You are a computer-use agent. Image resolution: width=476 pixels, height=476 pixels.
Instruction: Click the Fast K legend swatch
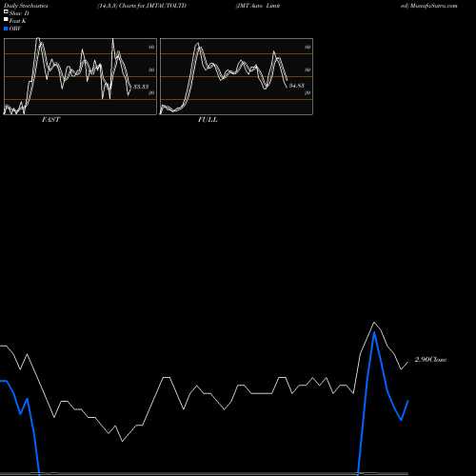(6, 20)
